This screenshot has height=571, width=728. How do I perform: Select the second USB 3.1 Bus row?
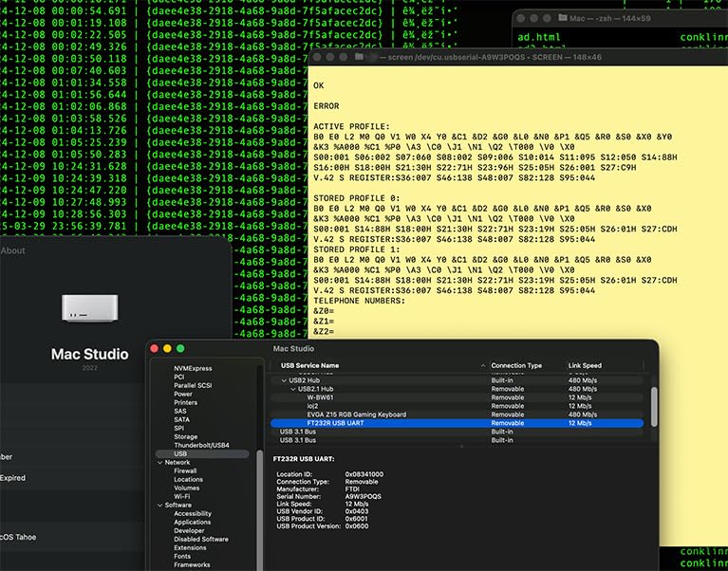coord(457,440)
